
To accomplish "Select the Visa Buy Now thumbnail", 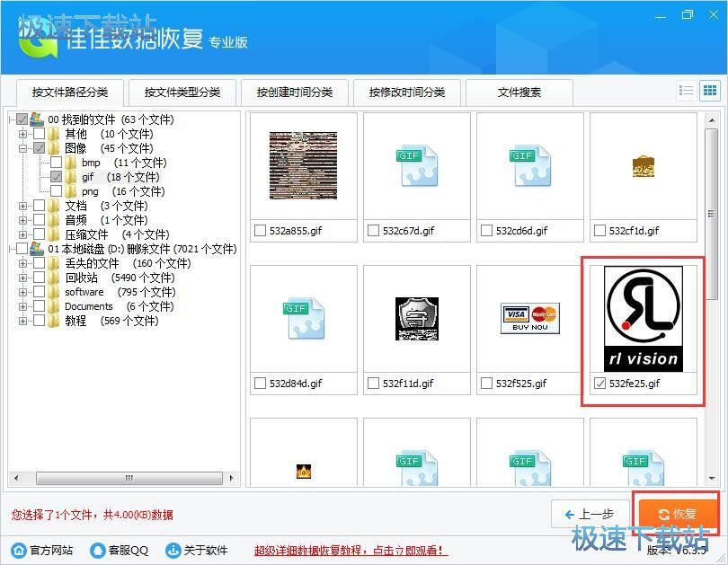I will click(530, 318).
